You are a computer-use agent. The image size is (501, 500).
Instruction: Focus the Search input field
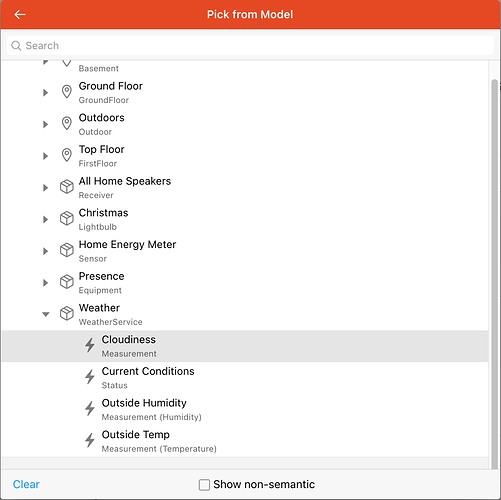tap(250, 46)
